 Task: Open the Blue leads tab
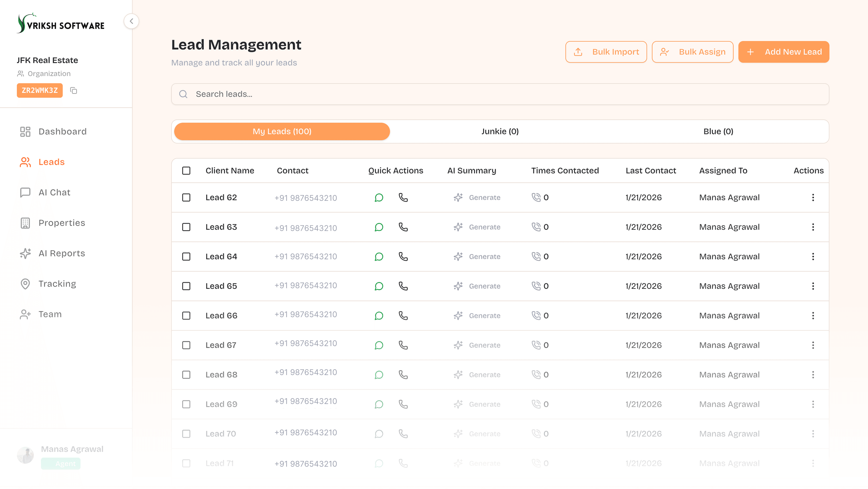[718, 131]
